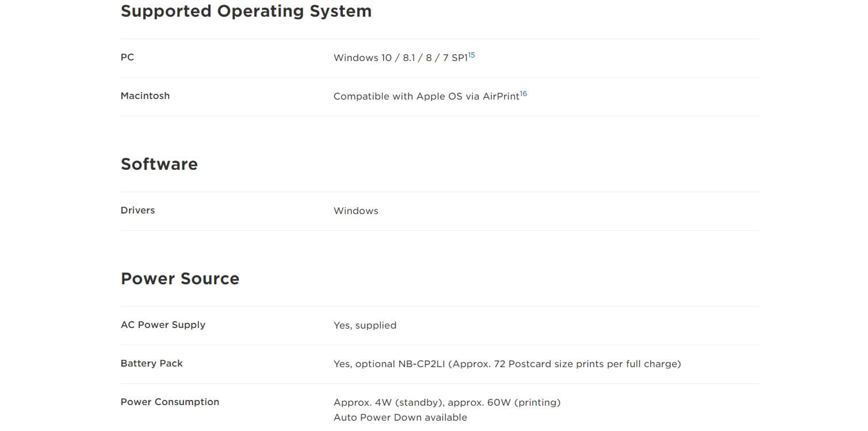Click the Software section heading
This screenshot has height=431, width=868.
click(x=159, y=164)
